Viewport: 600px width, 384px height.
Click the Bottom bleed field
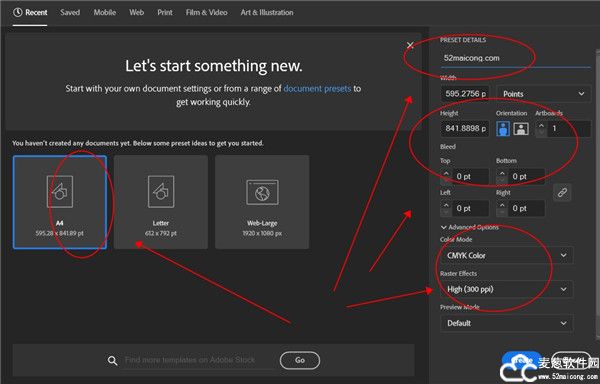[x=527, y=176]
